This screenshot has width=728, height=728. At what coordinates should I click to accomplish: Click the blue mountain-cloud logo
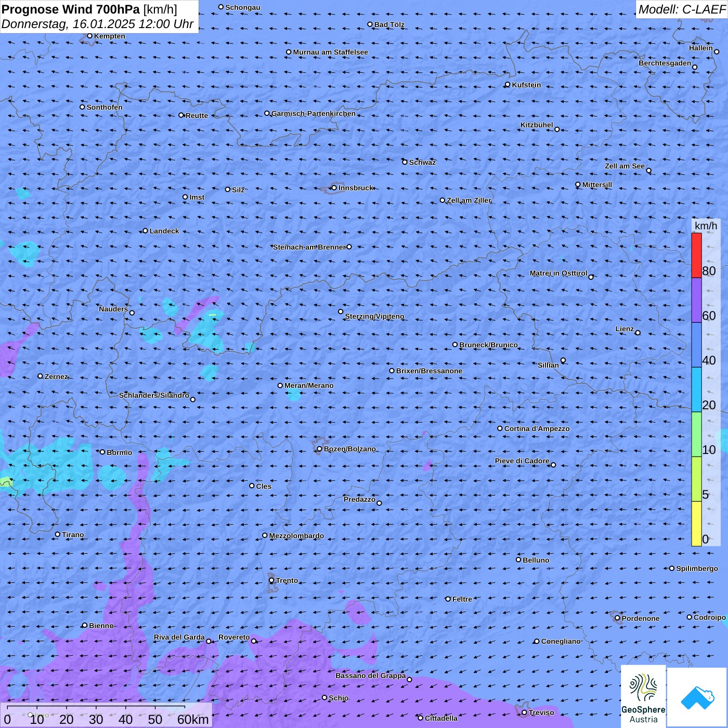(697, 697)
